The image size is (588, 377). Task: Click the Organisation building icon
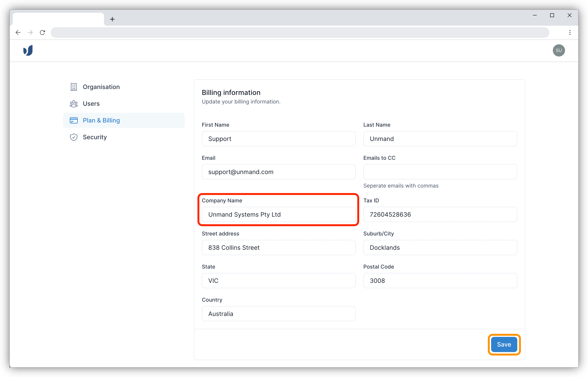(74, 87)
